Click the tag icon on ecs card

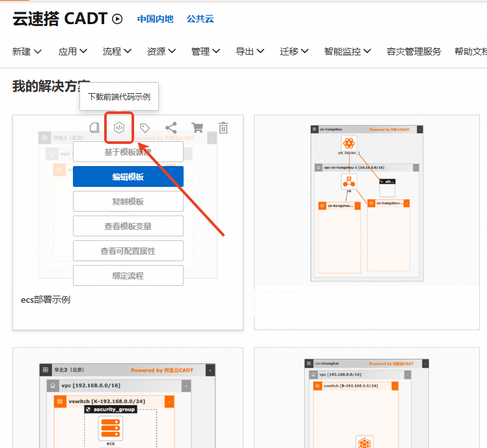pos(145,128)
